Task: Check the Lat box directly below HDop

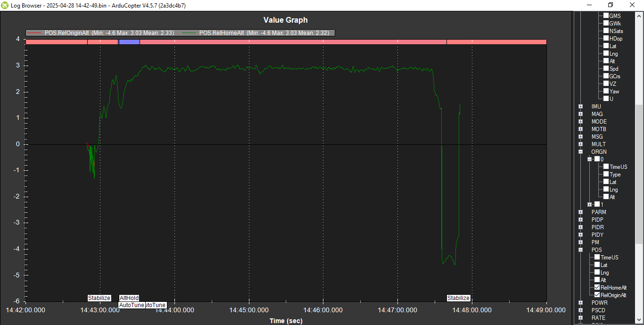Action: [606, 46]
